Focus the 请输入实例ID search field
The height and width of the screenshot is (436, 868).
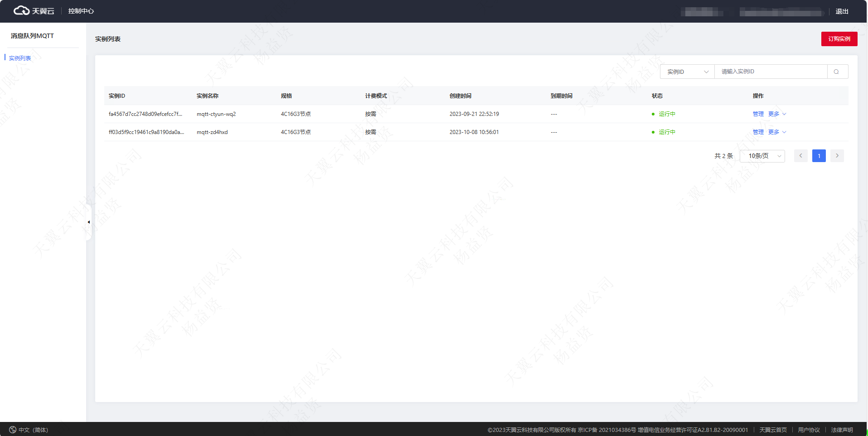point(771,72)
